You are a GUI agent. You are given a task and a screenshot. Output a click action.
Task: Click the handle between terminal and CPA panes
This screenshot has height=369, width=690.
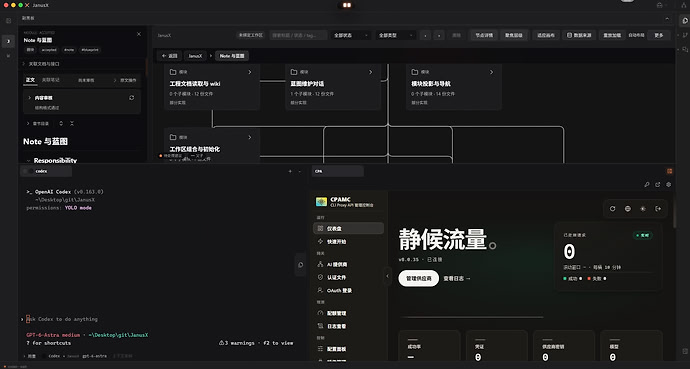tap(301, 265)
